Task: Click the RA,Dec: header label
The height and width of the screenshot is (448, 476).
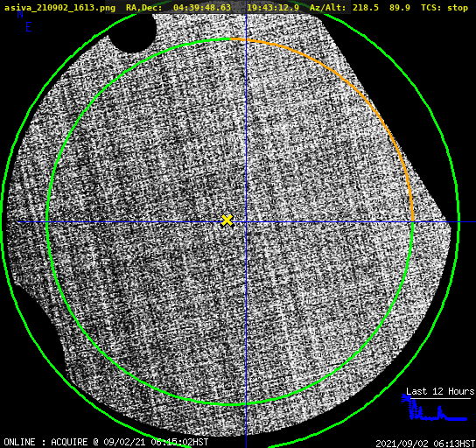Action: click(143, 8)
